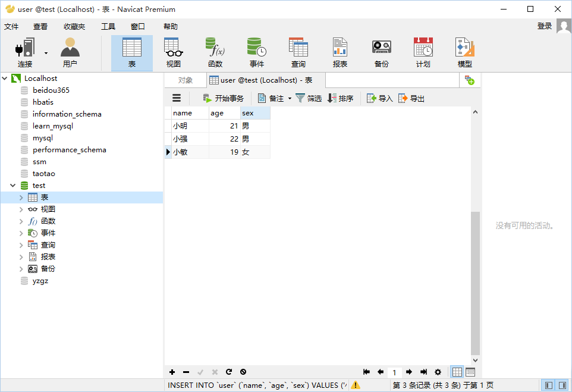The image size is (572, 392).
Task: Open the 收藏夹 menu
Action: pos(74,27)
